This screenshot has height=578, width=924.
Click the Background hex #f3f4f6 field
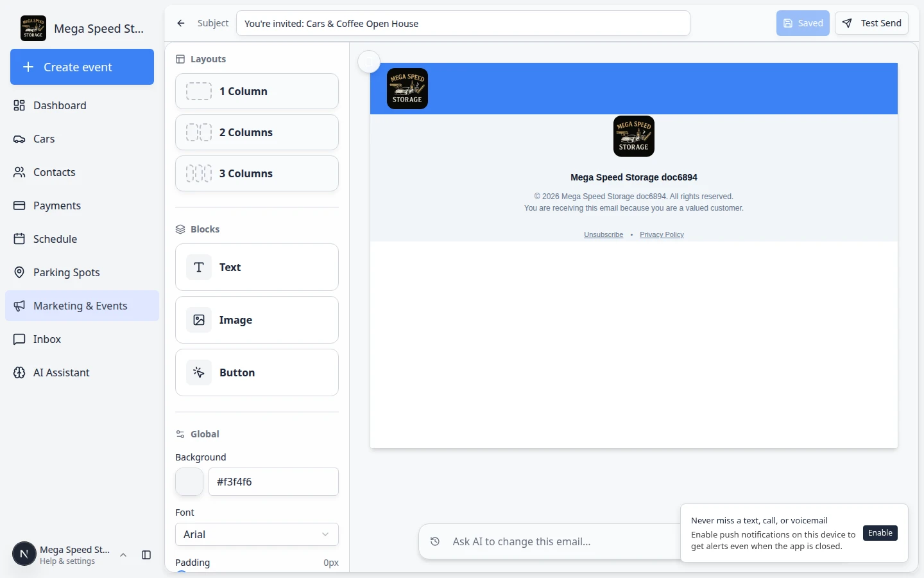point(273,482)
